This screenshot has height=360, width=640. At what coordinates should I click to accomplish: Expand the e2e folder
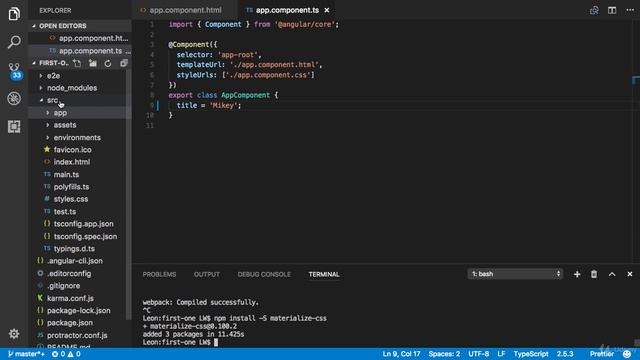tap(53, 76)
